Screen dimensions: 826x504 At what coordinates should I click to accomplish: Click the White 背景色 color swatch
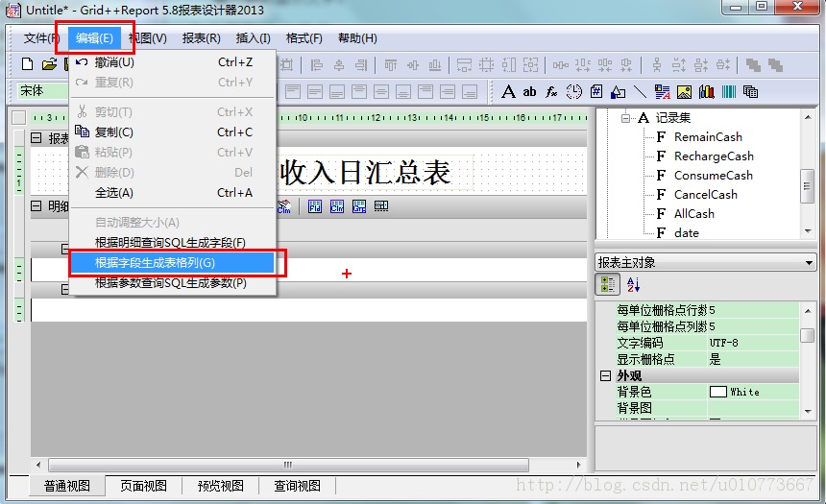coord(718,392)
